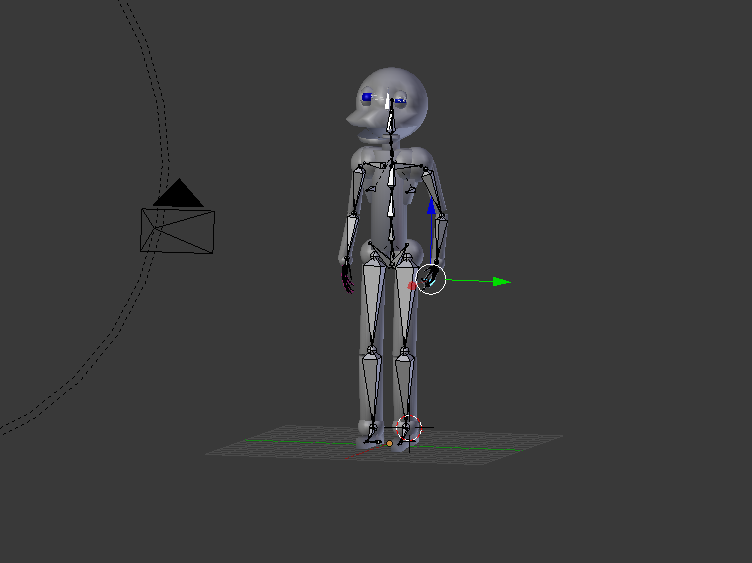Click the black triangle atop the camera
The image size is (752, 563).
click(178, 193)
